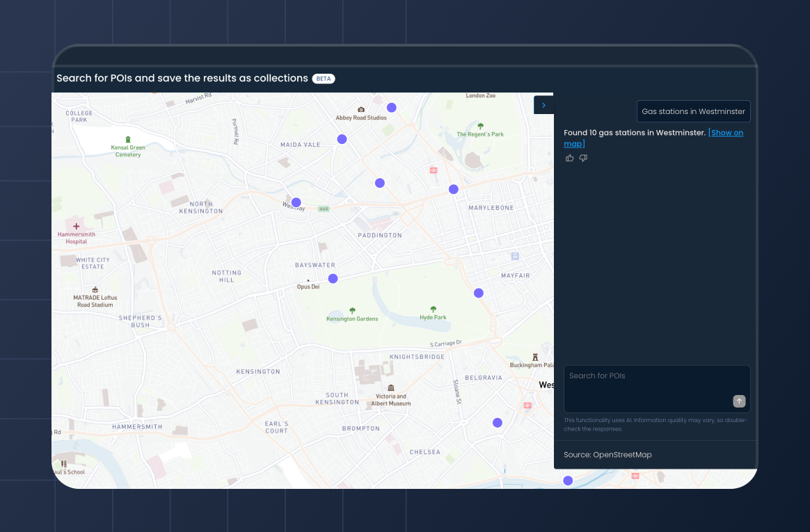This screenshot has width=810, height=532.
Task: Click the EARL'S COURT district label
Action: click(277, 427)
